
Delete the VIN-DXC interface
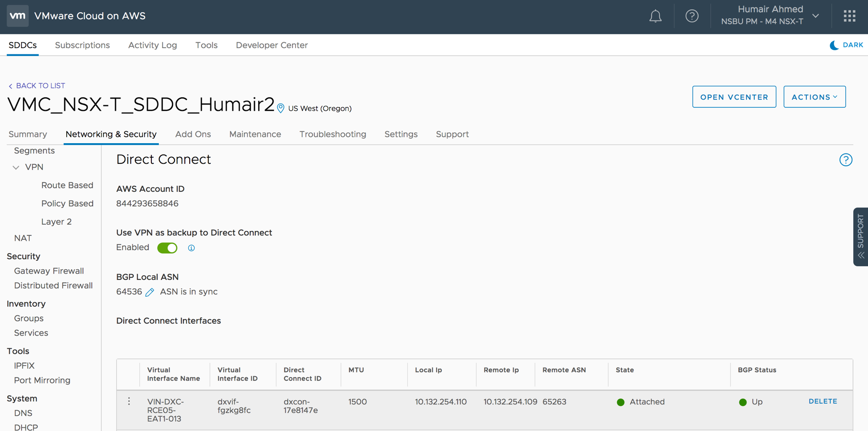pos(822,401)
